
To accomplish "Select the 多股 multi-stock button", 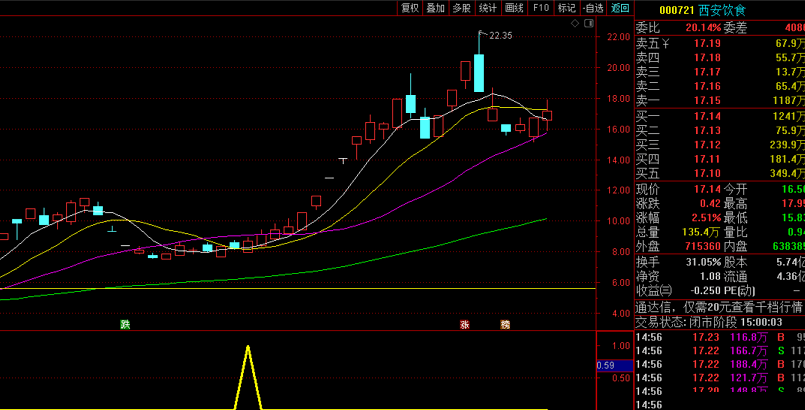I will (462, 8).
